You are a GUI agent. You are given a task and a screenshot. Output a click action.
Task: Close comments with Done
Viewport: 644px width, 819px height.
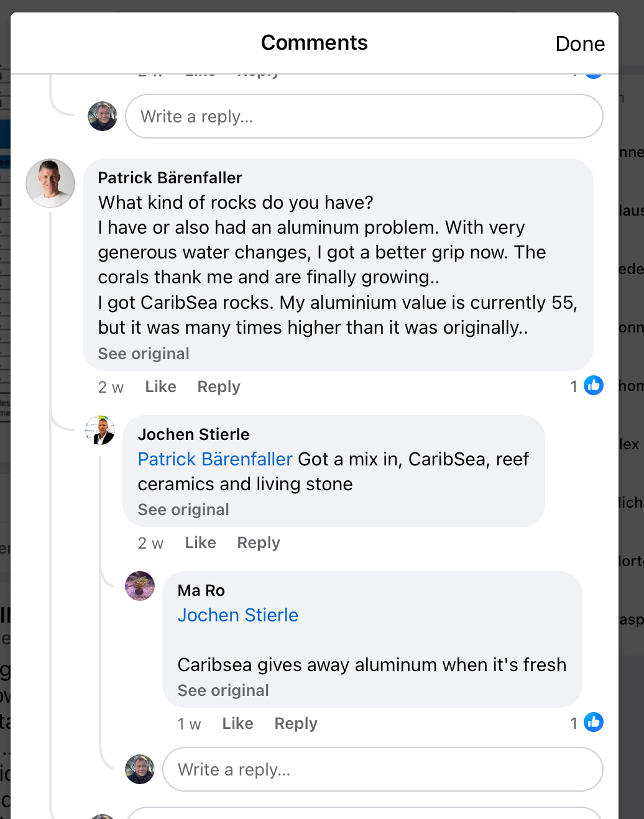point(579,43)
